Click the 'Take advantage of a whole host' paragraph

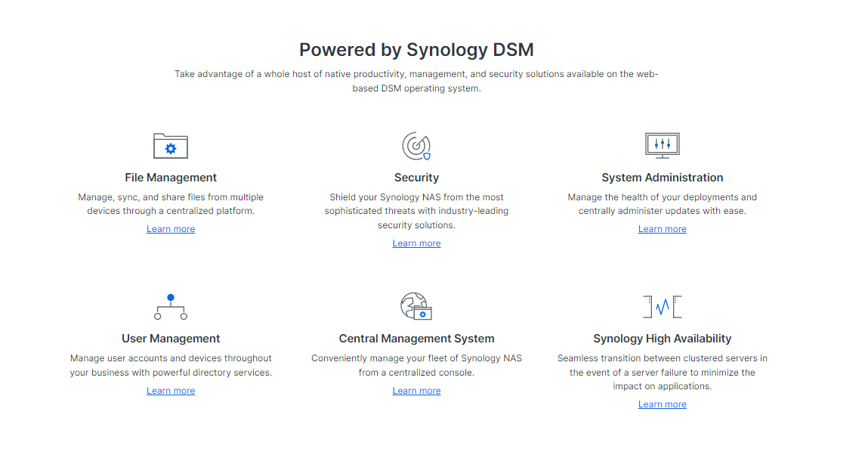click(416, 82)
